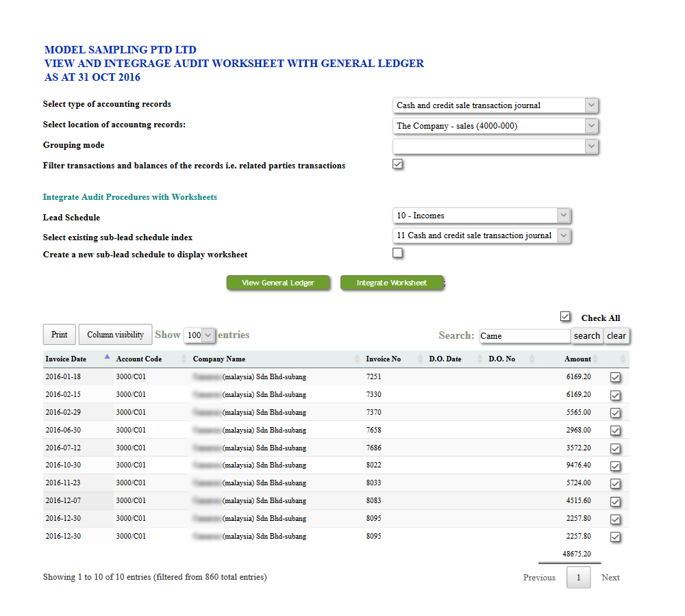Viewport: 685px width, 616px height.
Task: Open the Lead Schedule dropdown
Action: coord(482,216)
